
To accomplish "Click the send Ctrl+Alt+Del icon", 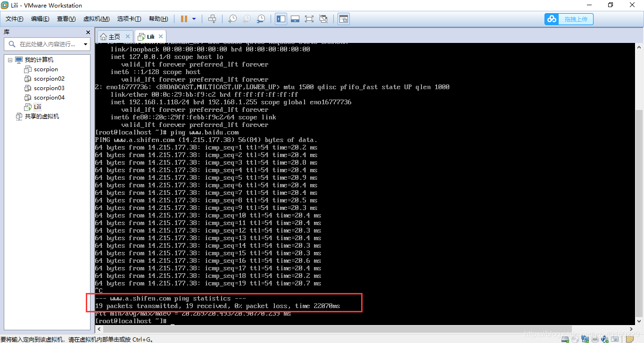I will (x=212, y=19).
